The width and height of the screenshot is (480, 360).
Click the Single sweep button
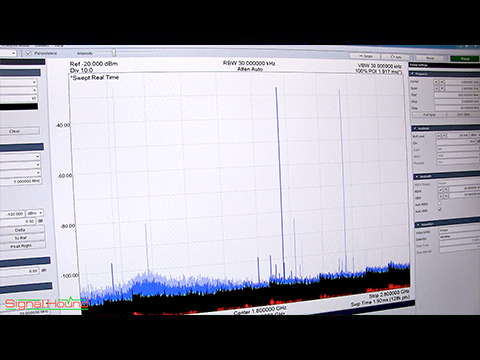(366, 56)
